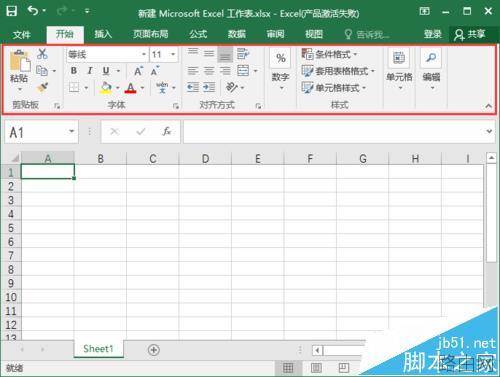The width and height of the screenshot is (500, 377).
Task: Open the 剪贴板 clipboard pane launcher
Action: click(x=57, y=106)
